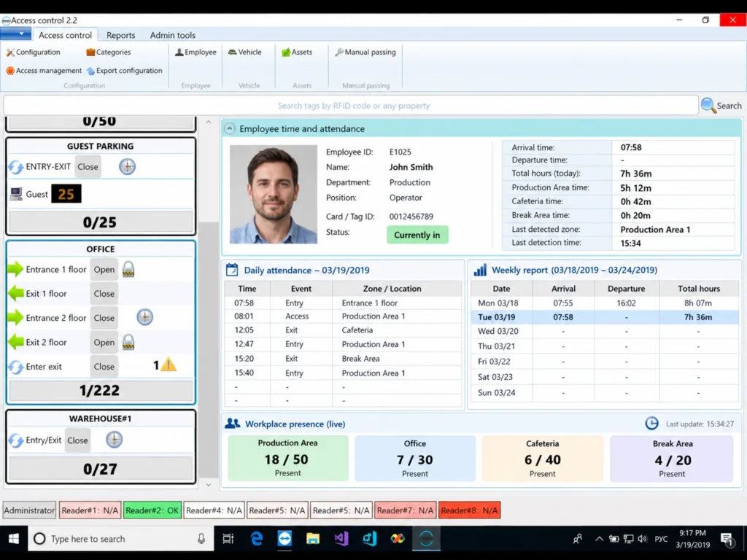747x560 pixels.
Task: Click Reader#7: N/A status indicator
Action: coord(405,510)
